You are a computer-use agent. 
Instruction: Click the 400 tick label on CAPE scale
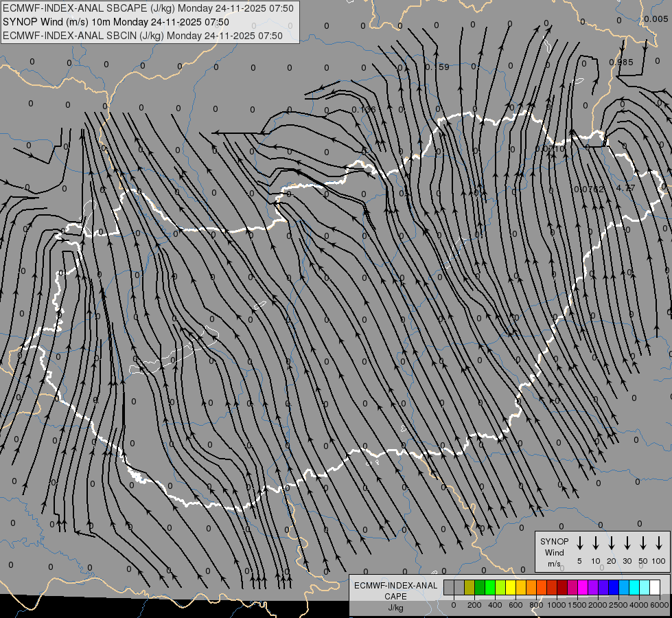click(x=495, y=605)
